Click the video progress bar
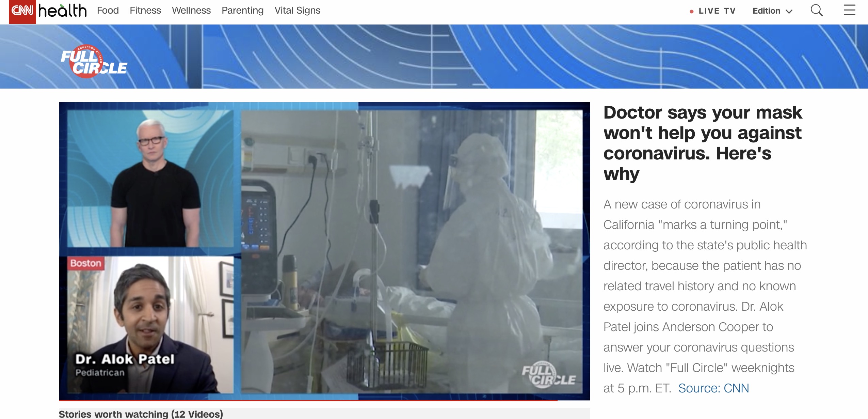The width and height of the screenshot is (868, 419). tap(324, 400)
